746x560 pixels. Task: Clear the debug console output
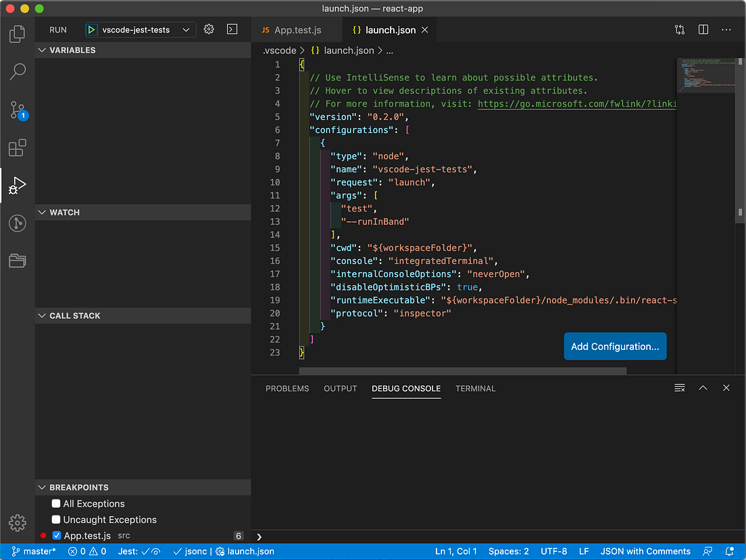679,388
